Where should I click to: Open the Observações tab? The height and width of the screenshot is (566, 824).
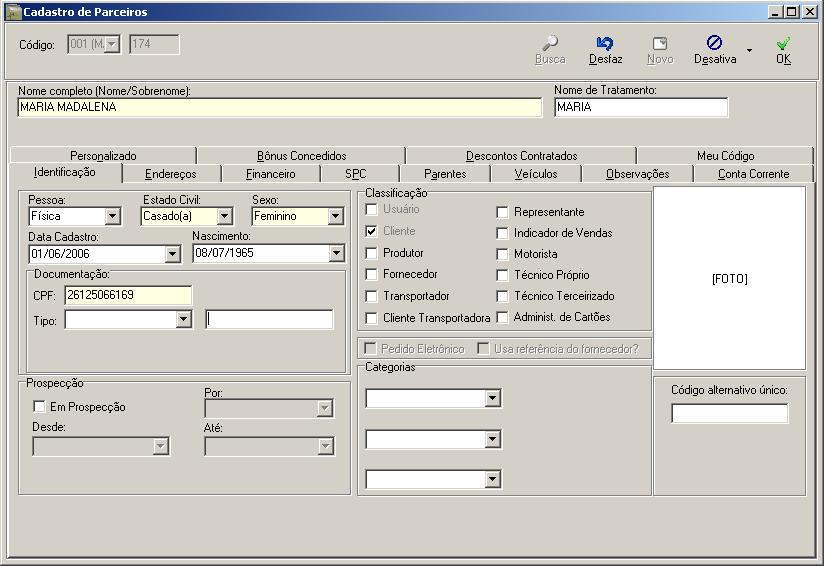637,174
